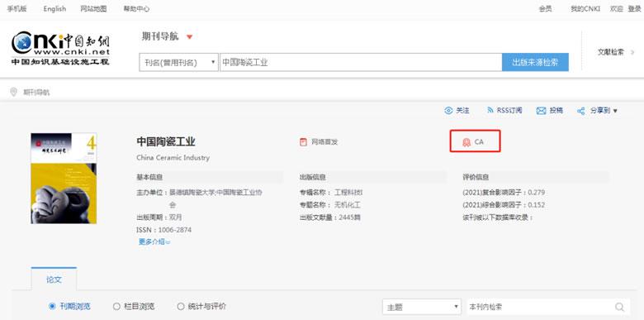Open the journal cover thumbnail
644x320 pixels.
tap(64, 178)
